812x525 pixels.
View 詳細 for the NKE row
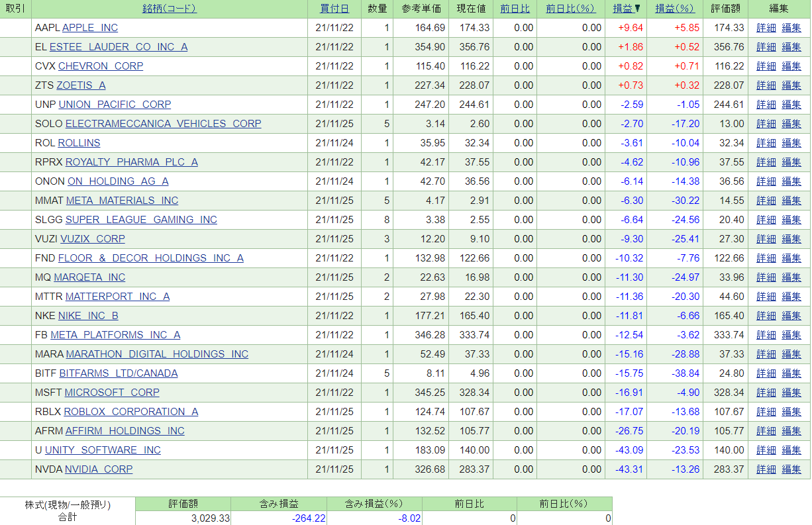pos(766,316)
